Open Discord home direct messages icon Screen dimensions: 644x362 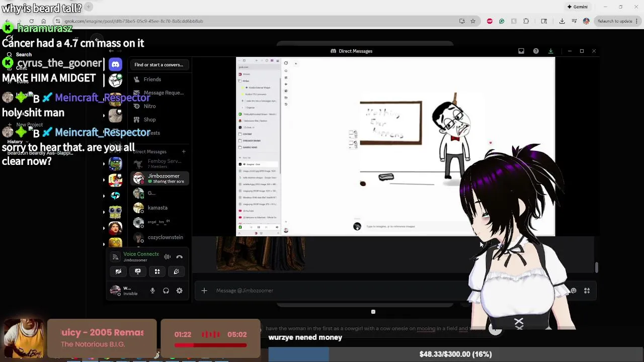tap(115, 64)
